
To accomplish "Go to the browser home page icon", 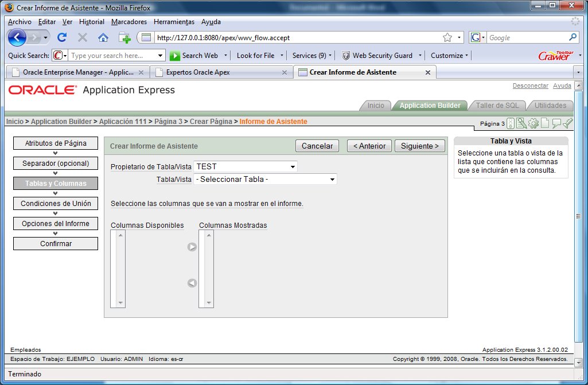I will pyautogui.click(x=103, y=37).
